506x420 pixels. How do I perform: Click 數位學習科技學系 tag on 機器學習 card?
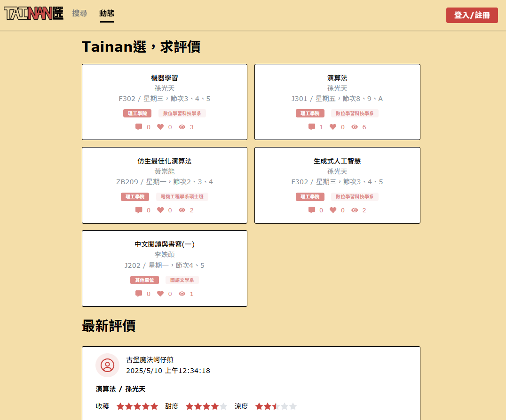(182, 114)
